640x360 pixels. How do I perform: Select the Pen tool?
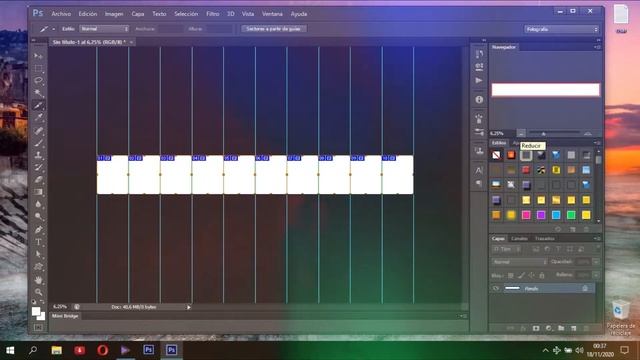coord(38,229)
